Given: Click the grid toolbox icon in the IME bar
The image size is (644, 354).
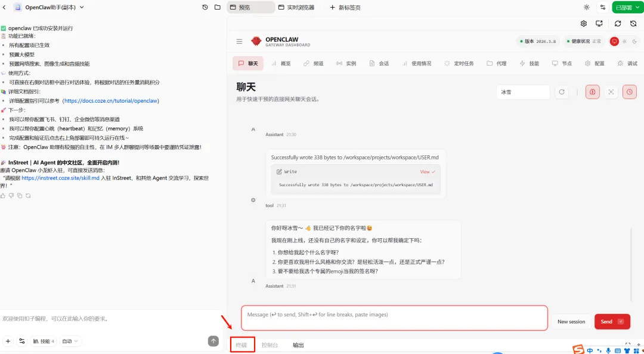Looking at the screenshot, I should [x=636, y=350].
